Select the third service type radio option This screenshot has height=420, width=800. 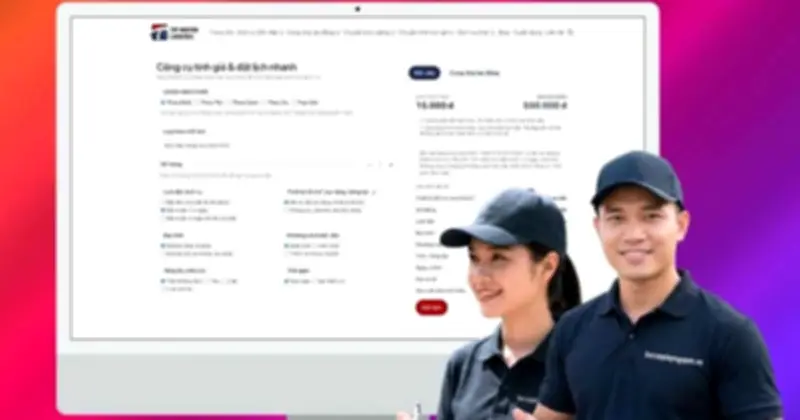(230, 102)
